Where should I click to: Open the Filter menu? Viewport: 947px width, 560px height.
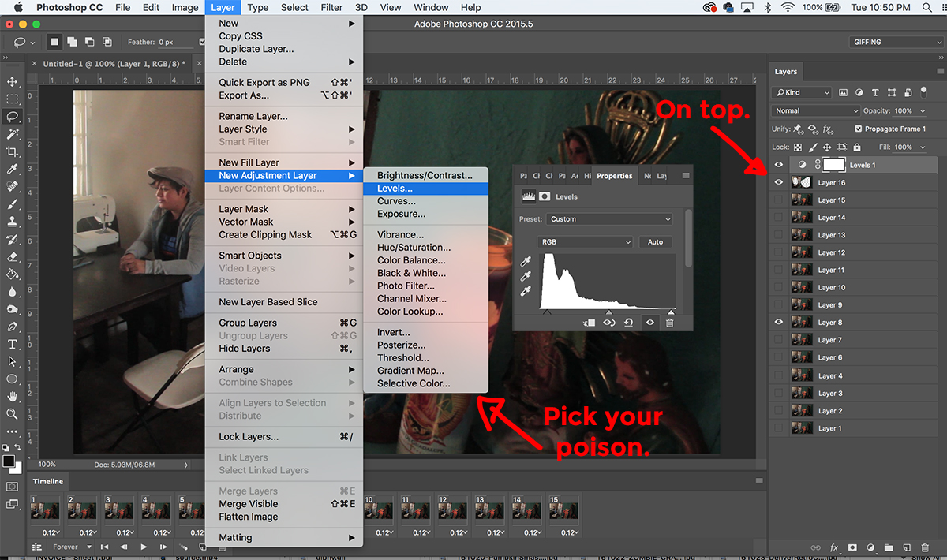333,7
